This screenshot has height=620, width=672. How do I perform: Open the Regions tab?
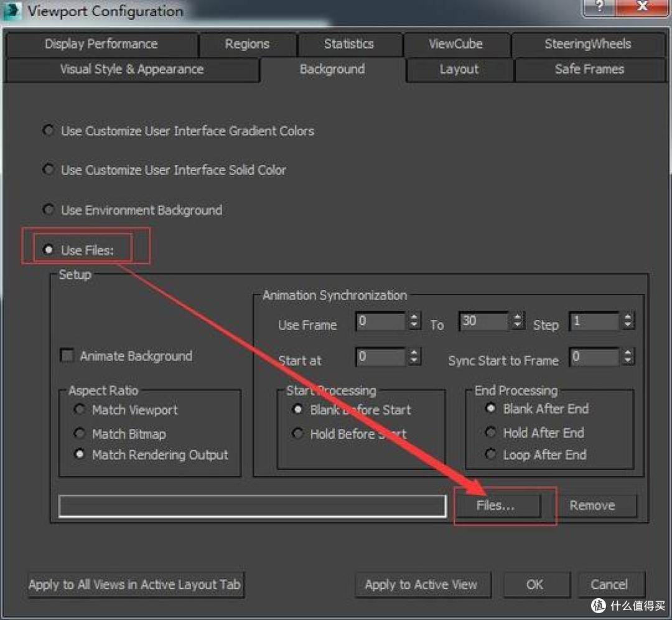click(x=247, y=44)
